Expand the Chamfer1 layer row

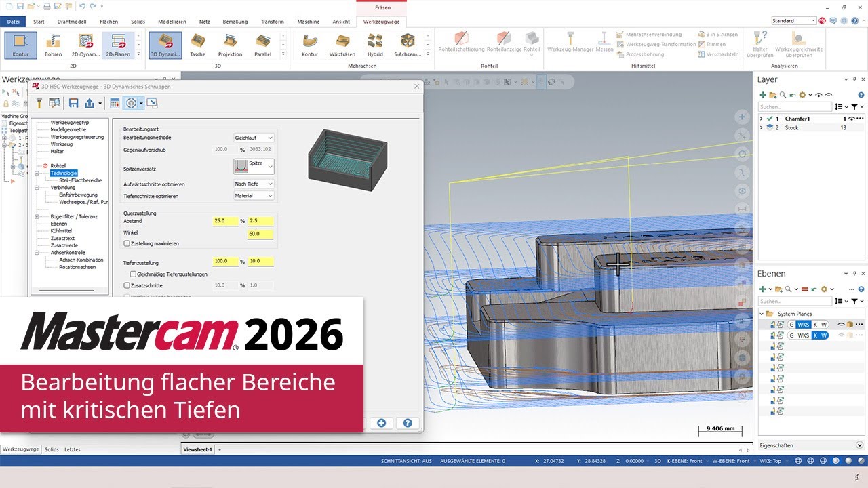pyautogui.click(x=761, y=119)
